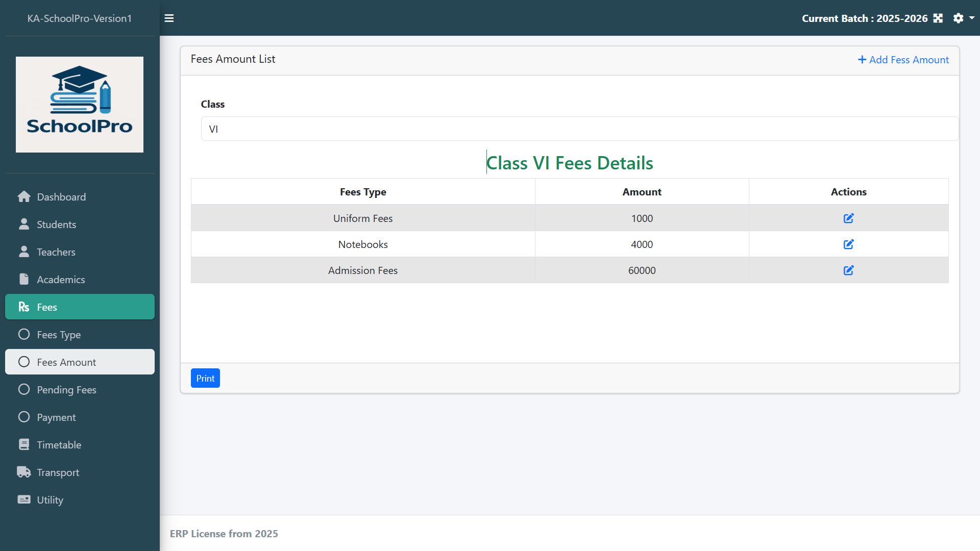Click the Dashboard home icon
This screenshot has width=980, height=551.
point(24,197)
